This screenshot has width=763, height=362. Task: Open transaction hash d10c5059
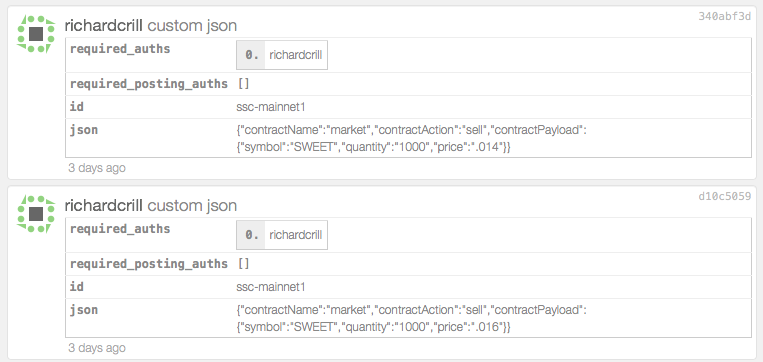tap(725, 196)
